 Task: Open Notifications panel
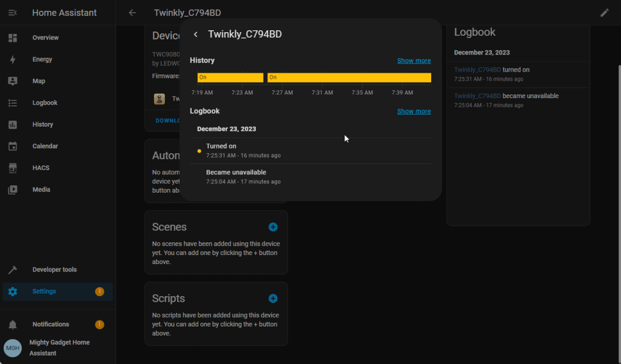[50, 324]
